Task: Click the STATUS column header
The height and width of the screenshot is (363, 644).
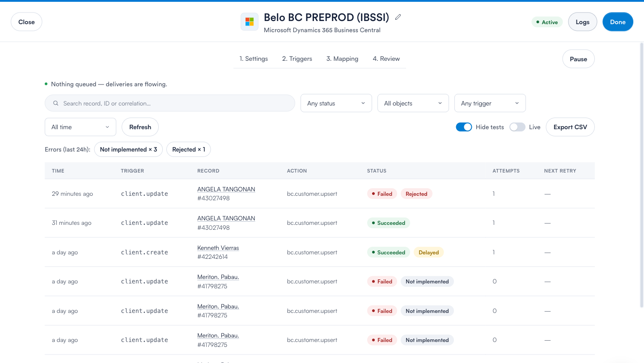Action: click(x=377, y=171)
